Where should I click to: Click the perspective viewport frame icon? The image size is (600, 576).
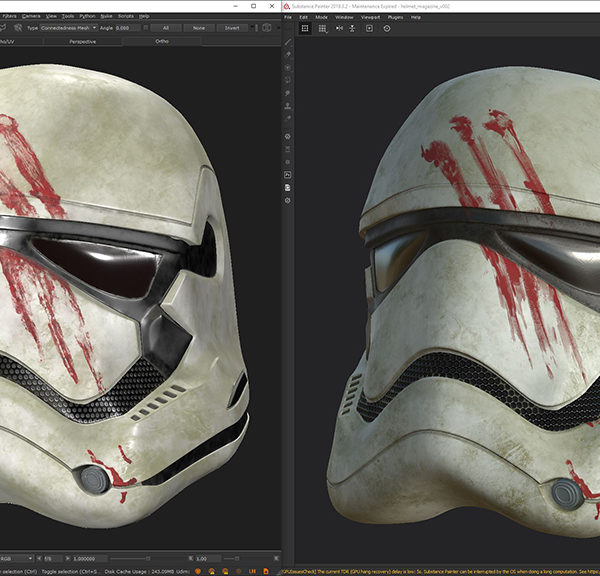point(305,28)
